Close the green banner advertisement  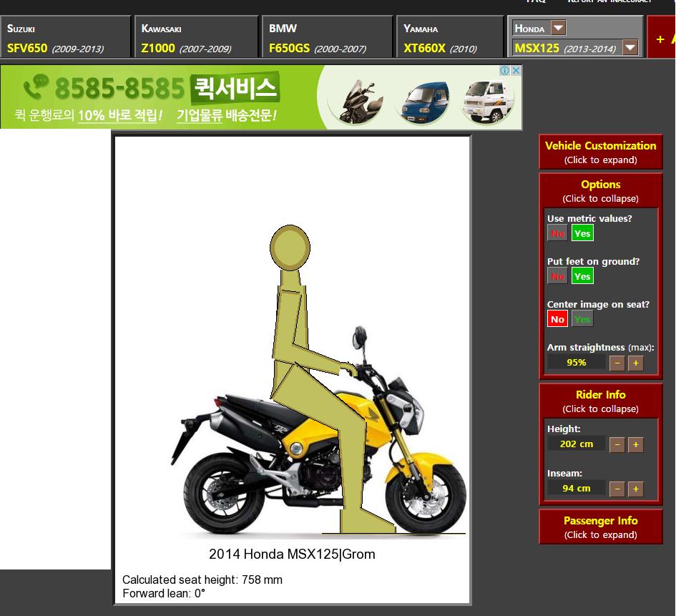[516, 71]
